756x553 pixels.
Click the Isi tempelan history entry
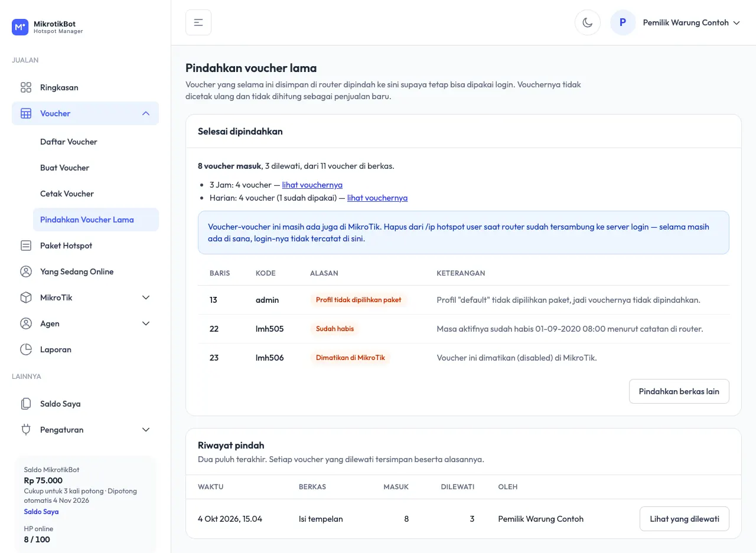(321, 519)
